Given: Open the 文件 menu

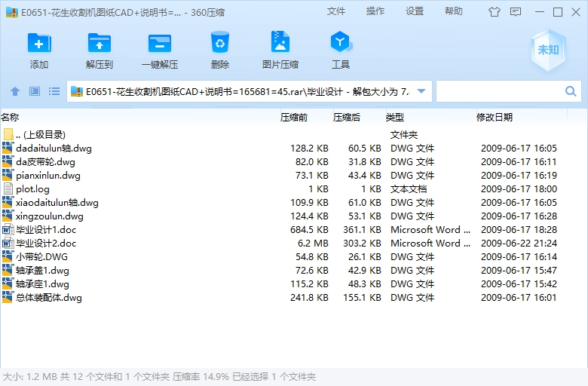Looking at the screenshot, I should pos(335,11).
